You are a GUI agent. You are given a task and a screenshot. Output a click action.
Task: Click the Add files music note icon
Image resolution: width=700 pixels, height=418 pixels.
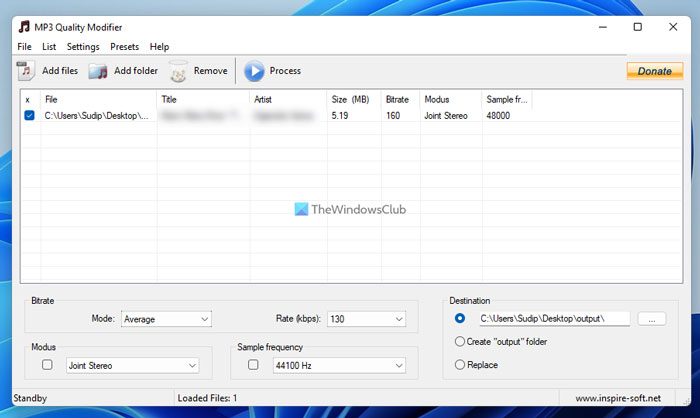25,71
